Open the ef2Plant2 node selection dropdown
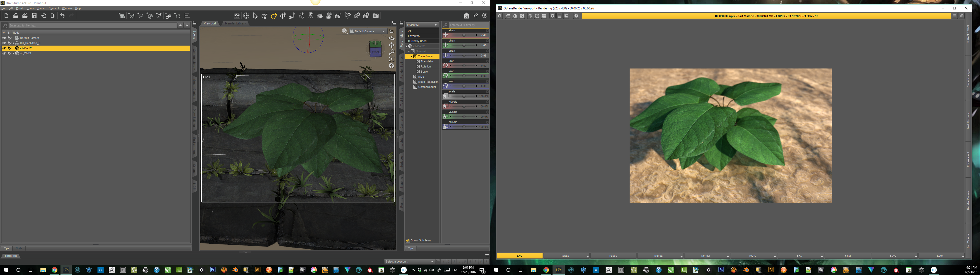This screenshot has width=980, height=275. pyautogui.click(x=422, y=25)
